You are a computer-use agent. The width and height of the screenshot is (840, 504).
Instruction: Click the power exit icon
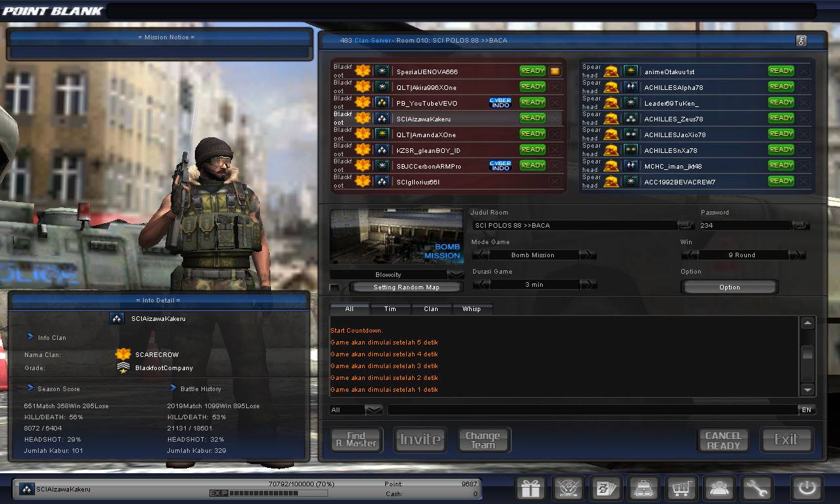coord(807,488)
